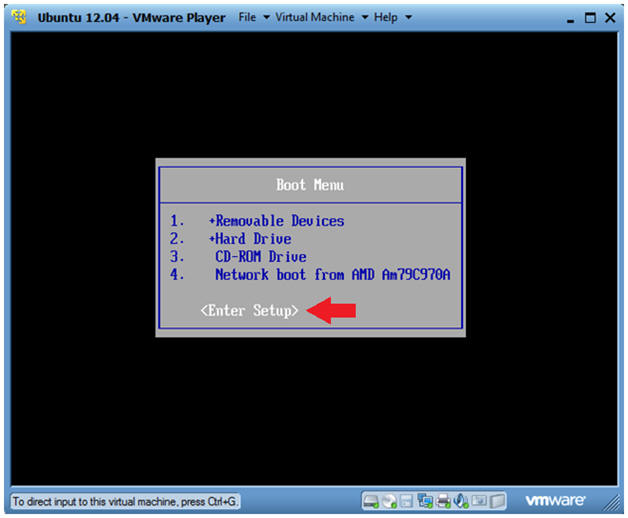Maximize the VMware Player window
628x518 pixels.
(x=590, y=18)
